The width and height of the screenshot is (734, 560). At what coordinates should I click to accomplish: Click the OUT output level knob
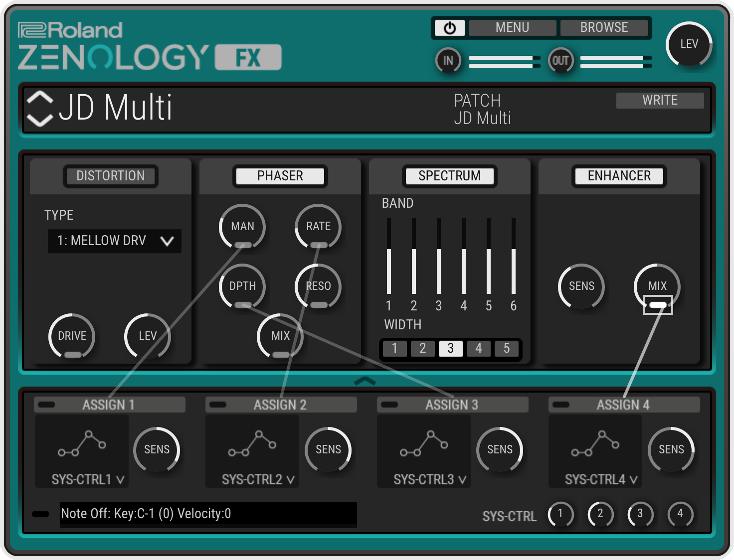pyautogui.click(x=560, y=61)
